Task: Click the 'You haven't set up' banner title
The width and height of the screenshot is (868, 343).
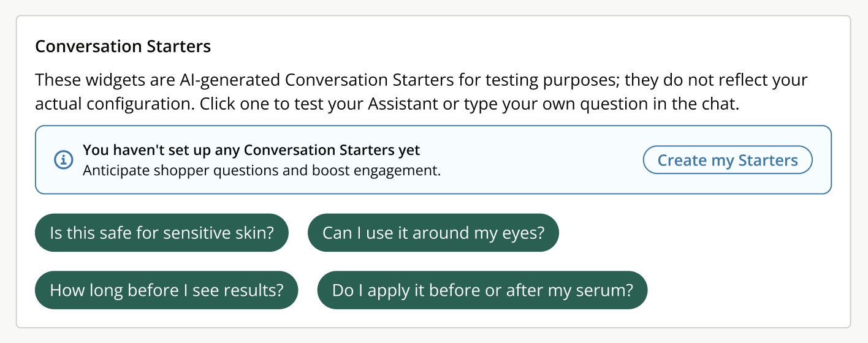Action: click(251, 150)
